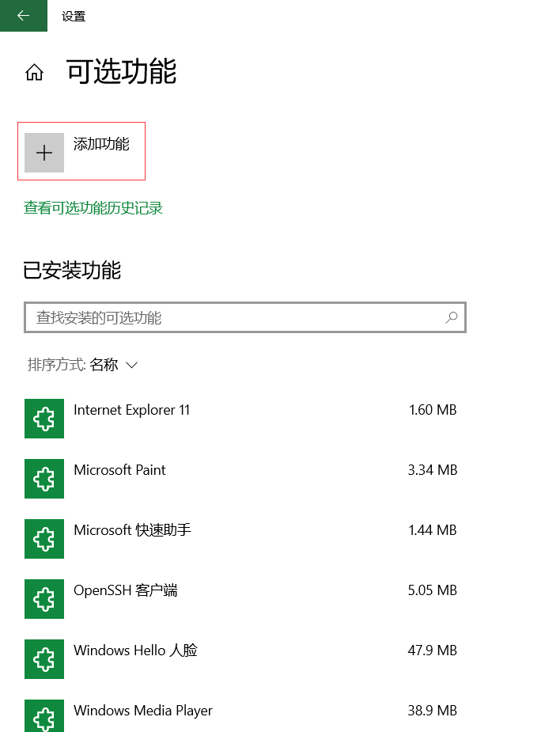Click the plus icon to add feature
The height and width of the screenshot is (732, 560).
coord(44,153)
